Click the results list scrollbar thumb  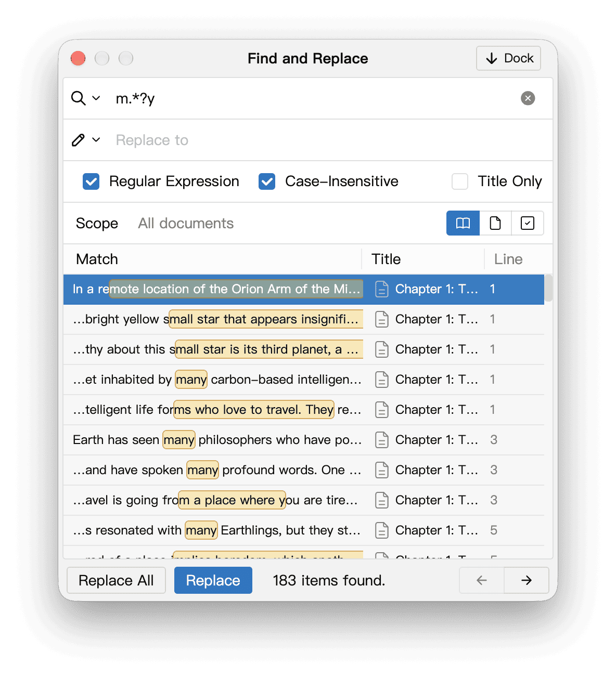pos(548,289)
